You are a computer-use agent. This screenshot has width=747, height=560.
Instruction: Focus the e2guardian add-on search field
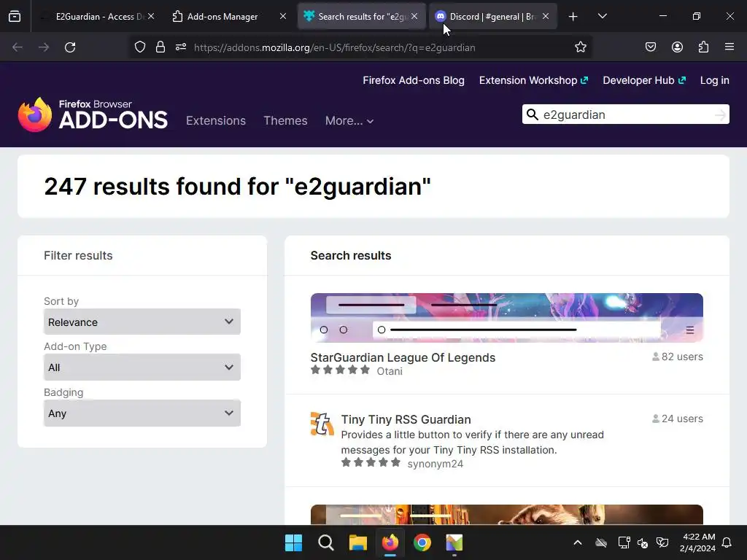pyautogui.click(x=624, y=114)
